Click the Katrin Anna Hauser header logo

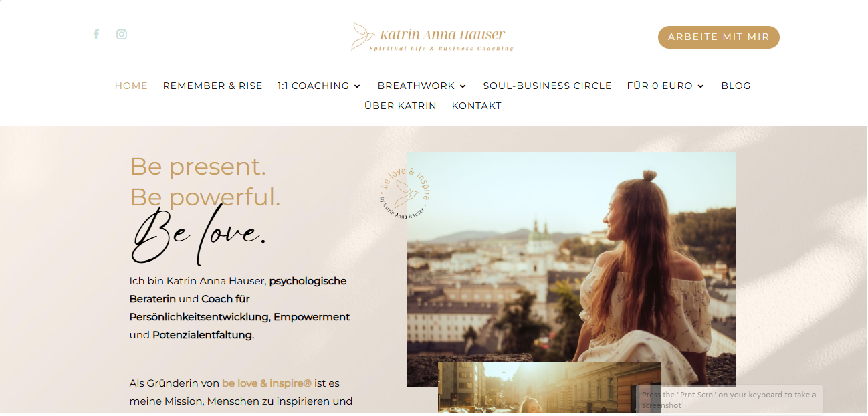(433, 37)
